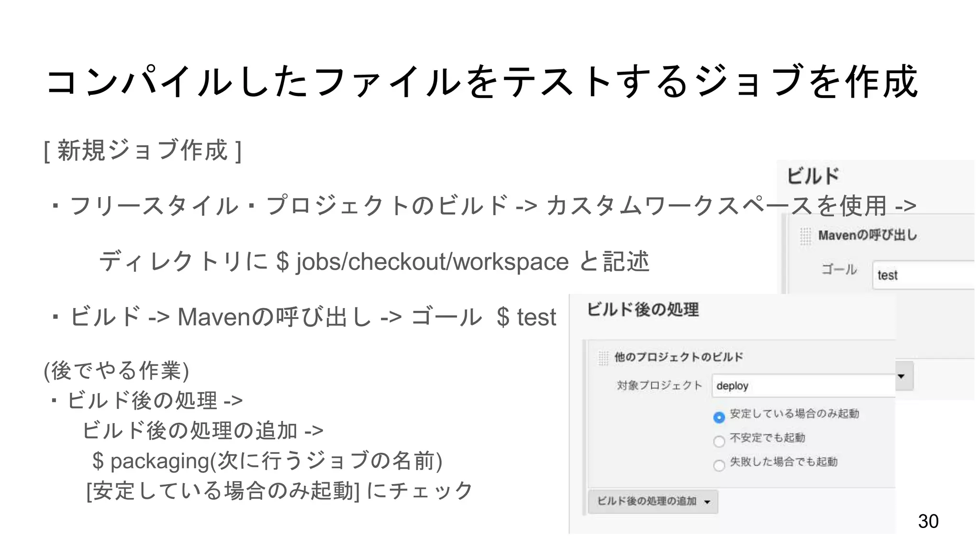Image resolution: width=980 pixels, height=551 pixels.
Task: Select the 失敗した場合でも起動 radio option
Action: (x=719, y=465)
